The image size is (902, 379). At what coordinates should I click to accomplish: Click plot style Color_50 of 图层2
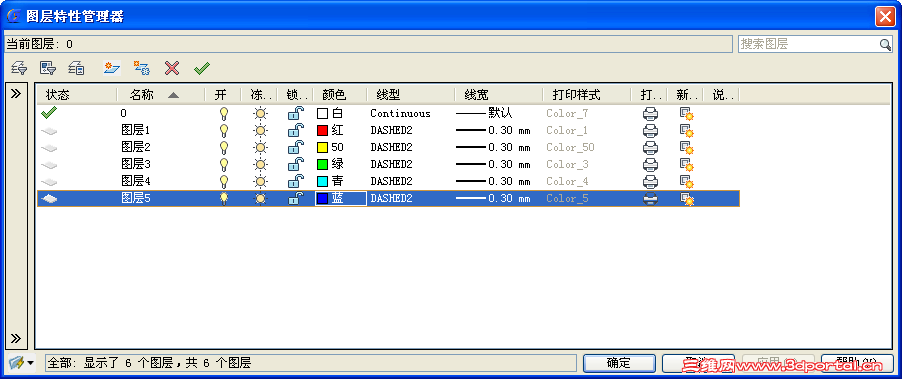coord(570,148)
